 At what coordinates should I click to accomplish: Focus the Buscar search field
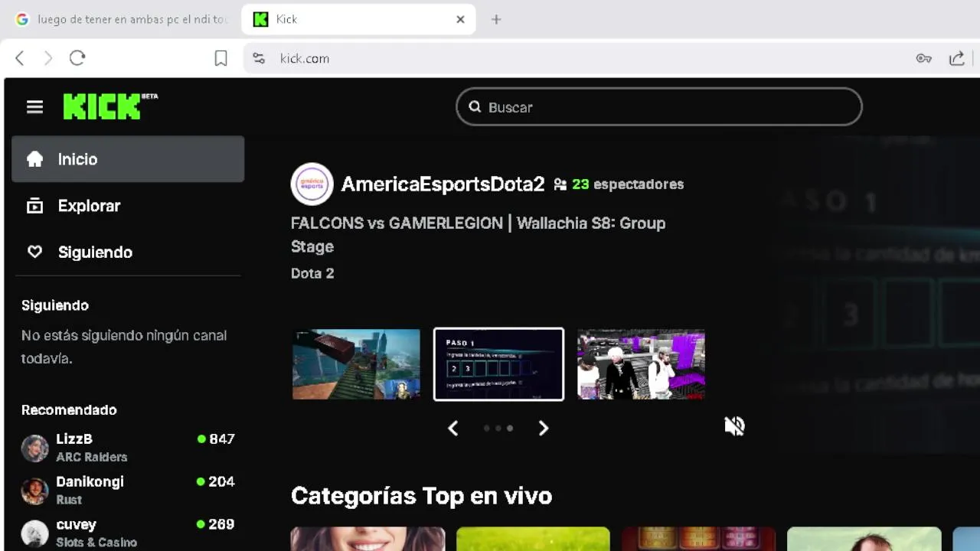[x=659, y=107]
